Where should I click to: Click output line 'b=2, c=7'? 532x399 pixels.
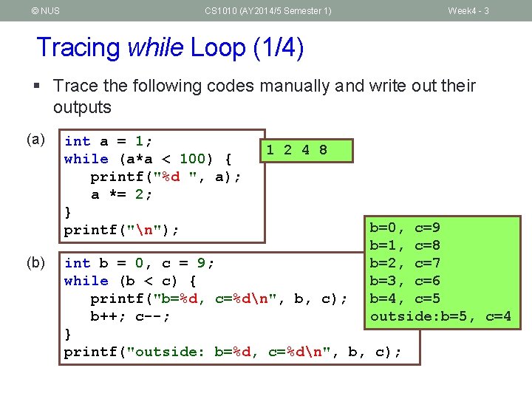(x=405, y=263)
